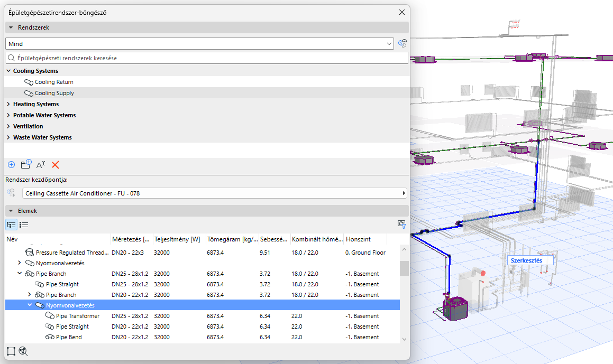Create a new system group folder
This screenshot has height=364, width=613.
(x=26, y=164)
